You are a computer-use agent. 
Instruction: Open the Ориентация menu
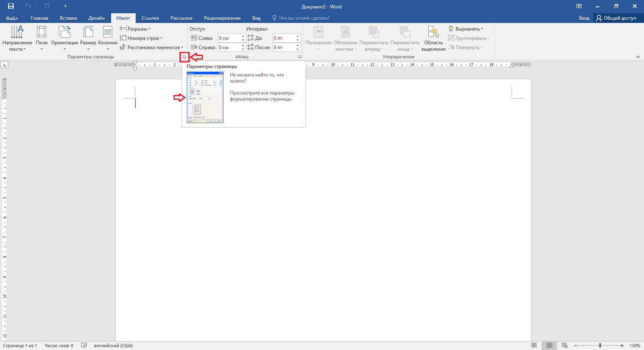(x=64, y=38)
